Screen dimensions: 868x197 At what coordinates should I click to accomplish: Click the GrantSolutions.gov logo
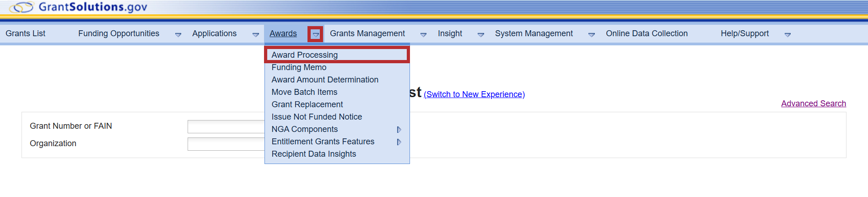(x=79, y=7)
